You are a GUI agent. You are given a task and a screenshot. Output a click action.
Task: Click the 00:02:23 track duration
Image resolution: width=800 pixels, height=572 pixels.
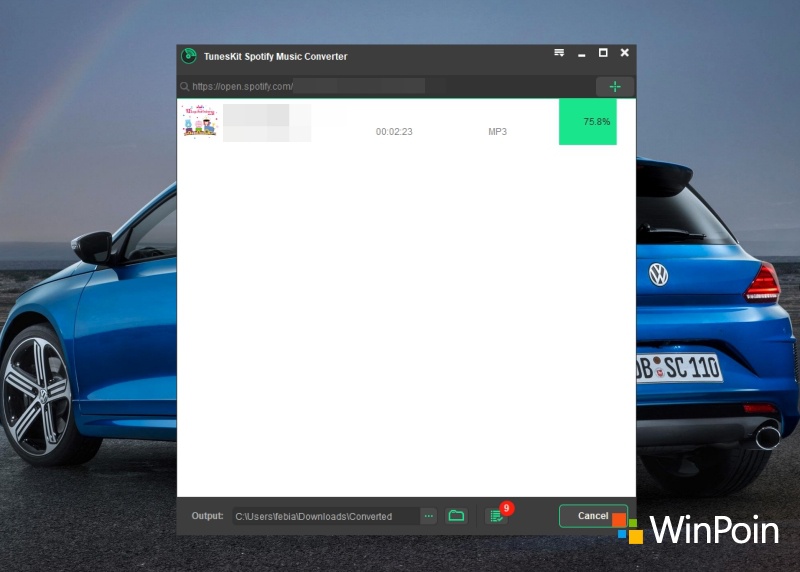[x=394, y=132]
